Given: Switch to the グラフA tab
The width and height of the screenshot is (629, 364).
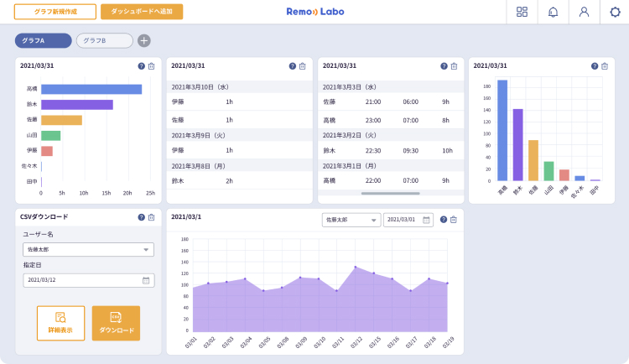Looking at the screenshot, I should [x=43, y=40].
